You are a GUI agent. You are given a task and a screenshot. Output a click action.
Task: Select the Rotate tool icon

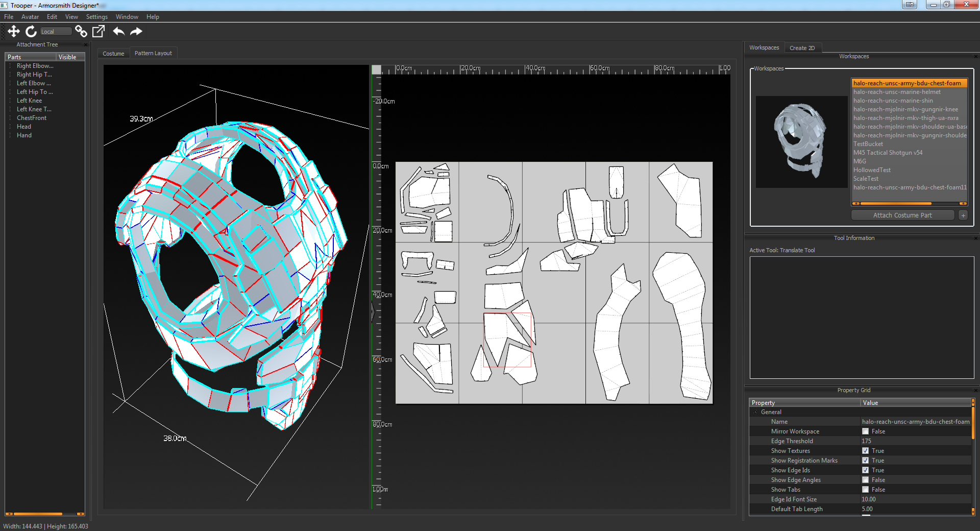(31, 32)
